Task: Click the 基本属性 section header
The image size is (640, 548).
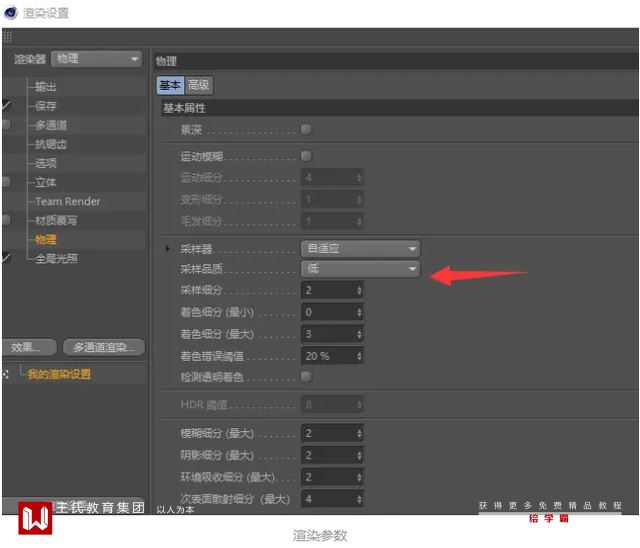Action: [400, 108]
